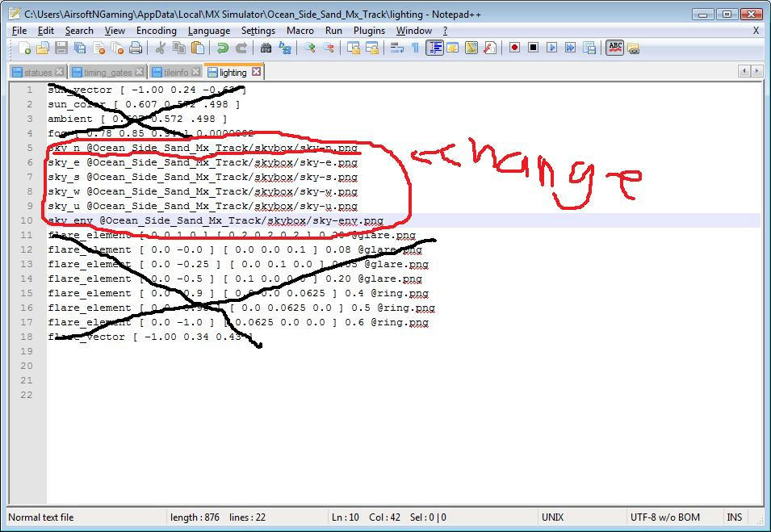The image size is (771, 532).
Task: Switch to the timing_gates tab
Action: coord(107,73)
